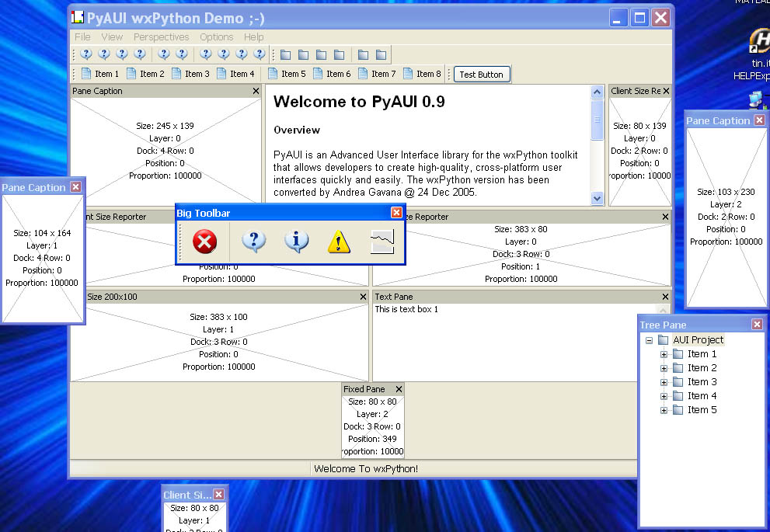Click the red error icon in Big Toolbar
Screen dimensions: 770x532
[204, 242]
